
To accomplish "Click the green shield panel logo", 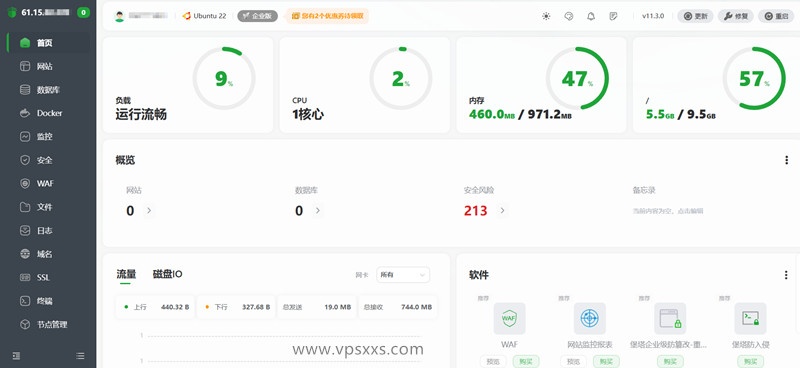I will coord(12,13).
